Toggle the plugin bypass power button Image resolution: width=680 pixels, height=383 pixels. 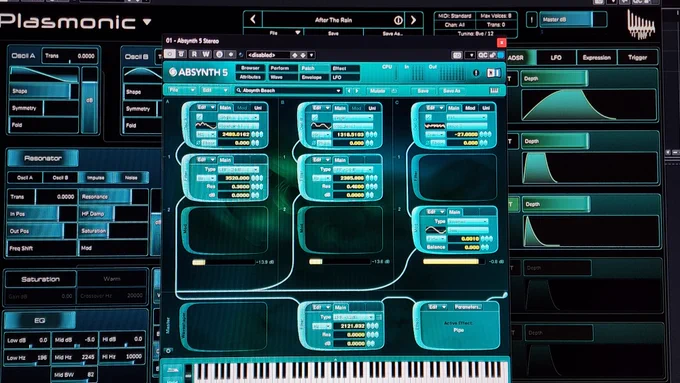pos(170,54)
